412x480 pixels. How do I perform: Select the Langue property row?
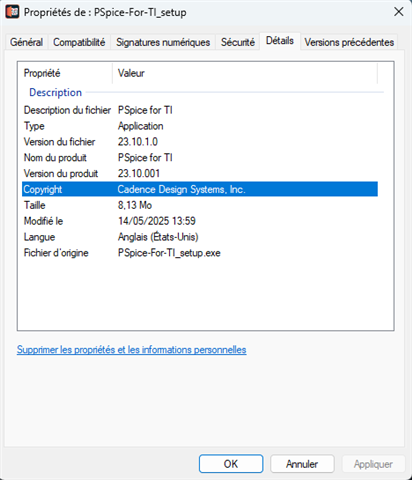(200, 237)
